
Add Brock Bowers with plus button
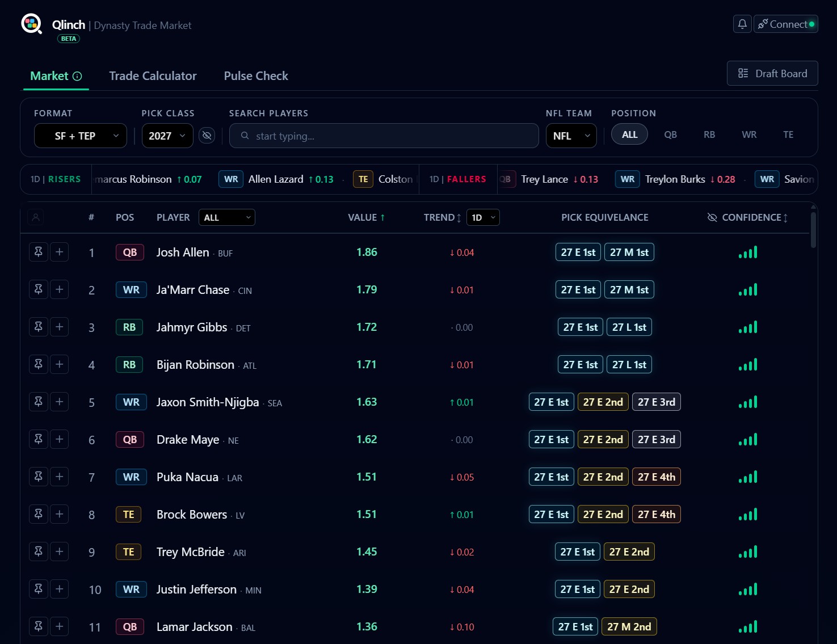(x=59, y=514)
